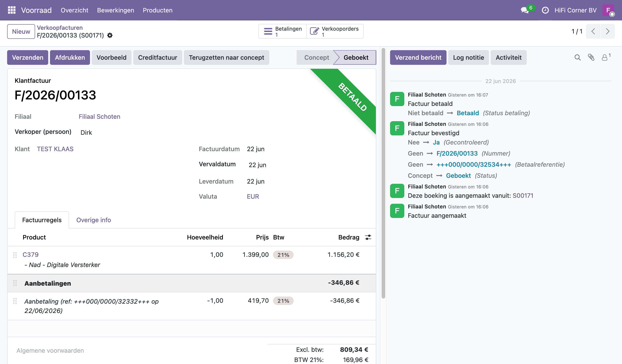Open the Verkooporders smart button
The height and width of the screenshot is (364, 622).
click(x=335, y=31)
